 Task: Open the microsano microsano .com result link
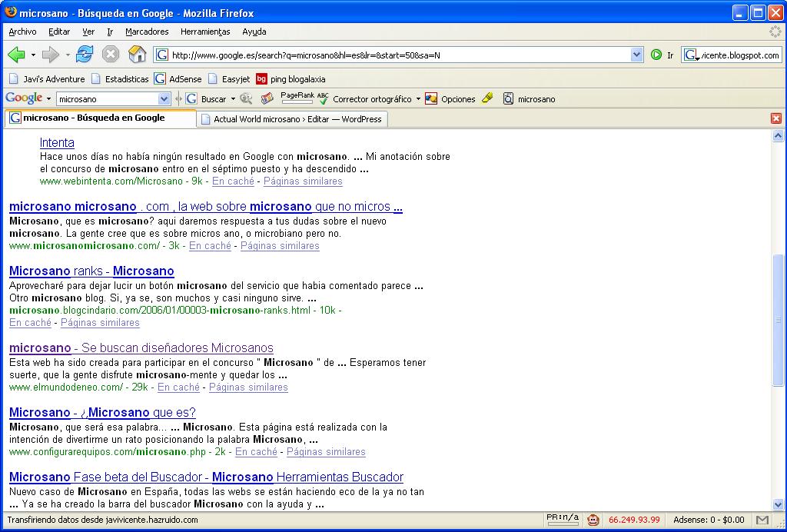click(206, 207)
